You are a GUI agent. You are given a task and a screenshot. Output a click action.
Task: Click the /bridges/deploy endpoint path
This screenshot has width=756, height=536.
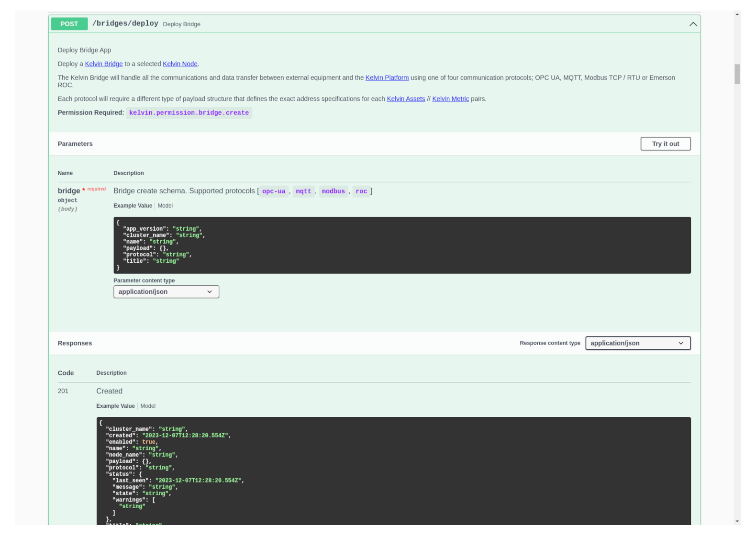point(125,24)
